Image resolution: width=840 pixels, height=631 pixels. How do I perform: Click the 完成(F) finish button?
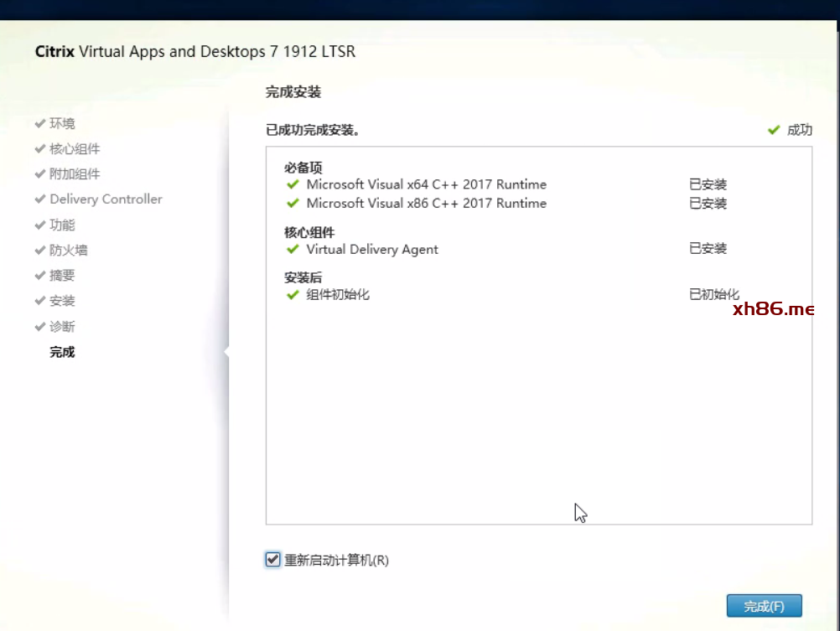(764, 606)
